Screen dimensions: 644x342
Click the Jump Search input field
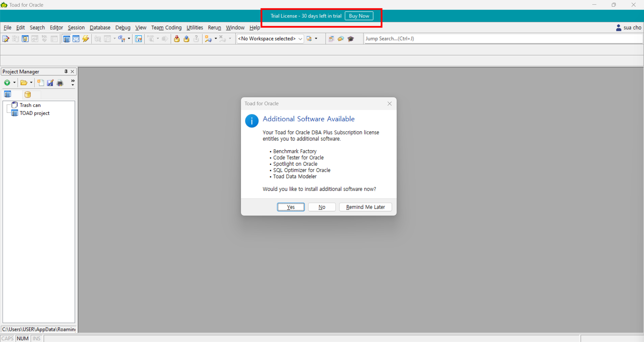click(x=503, y=39)
